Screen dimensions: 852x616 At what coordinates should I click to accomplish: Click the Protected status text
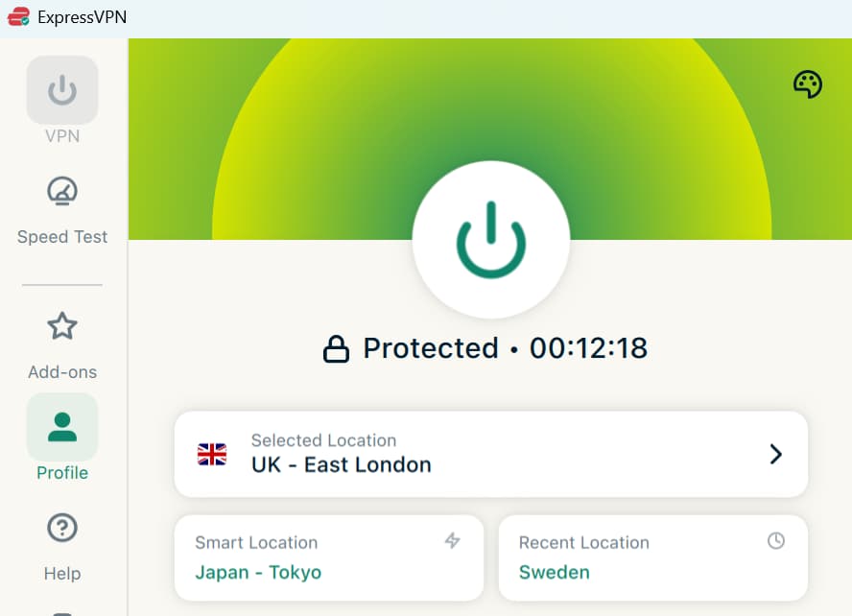click(430, 347)
